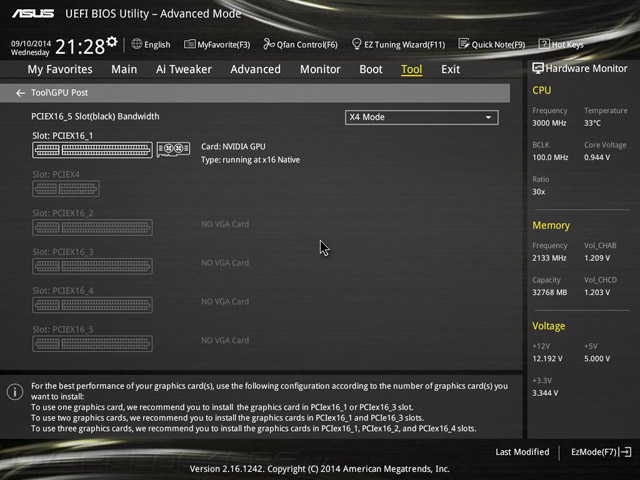Click the NVIDIA graphics card icon
Screen dimensions: 640x480
[x=173, y=149]
